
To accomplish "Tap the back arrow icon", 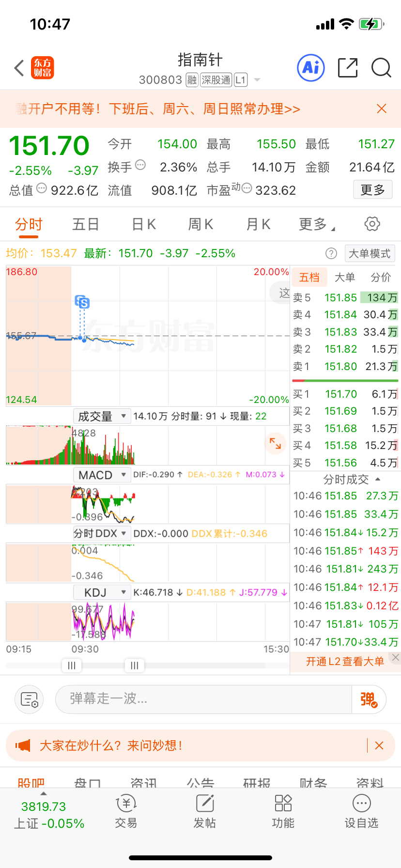I will pyautogui.click(x=19, y=68).
